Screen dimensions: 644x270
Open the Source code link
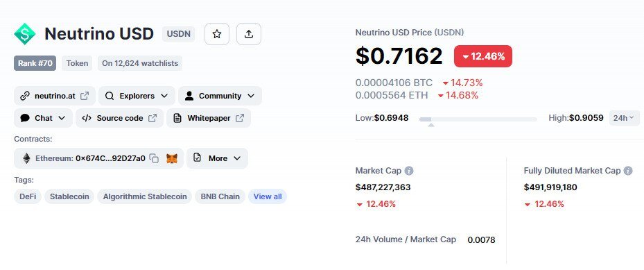pos(119,118)
